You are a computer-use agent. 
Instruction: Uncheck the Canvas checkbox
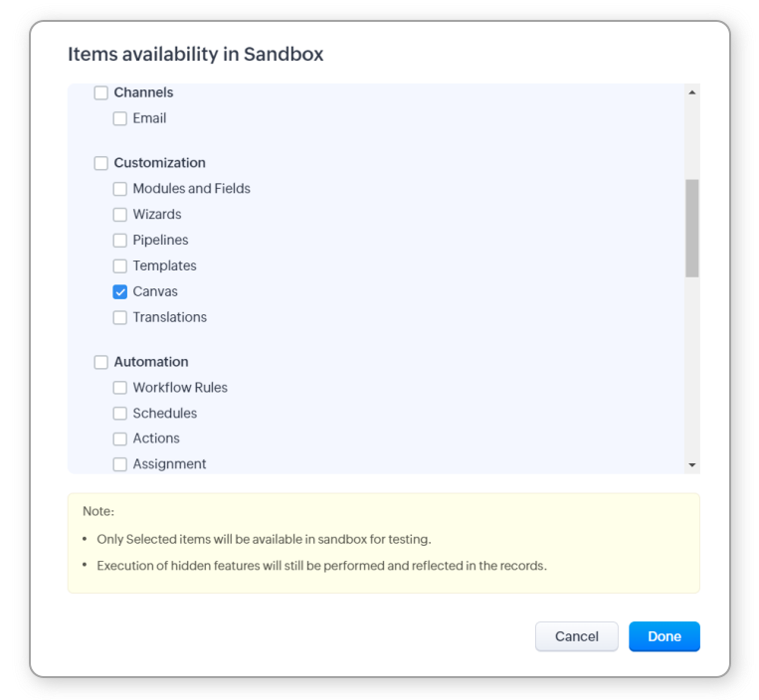(119, 292)
